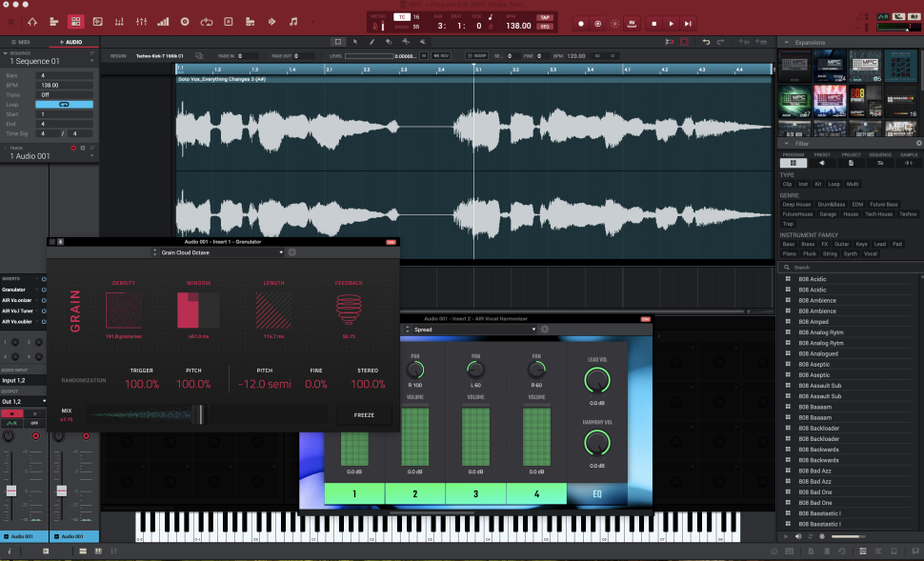The image size is (924, 561).
Task: Select harmonizer voice tab 3
Action: point(475,494)
